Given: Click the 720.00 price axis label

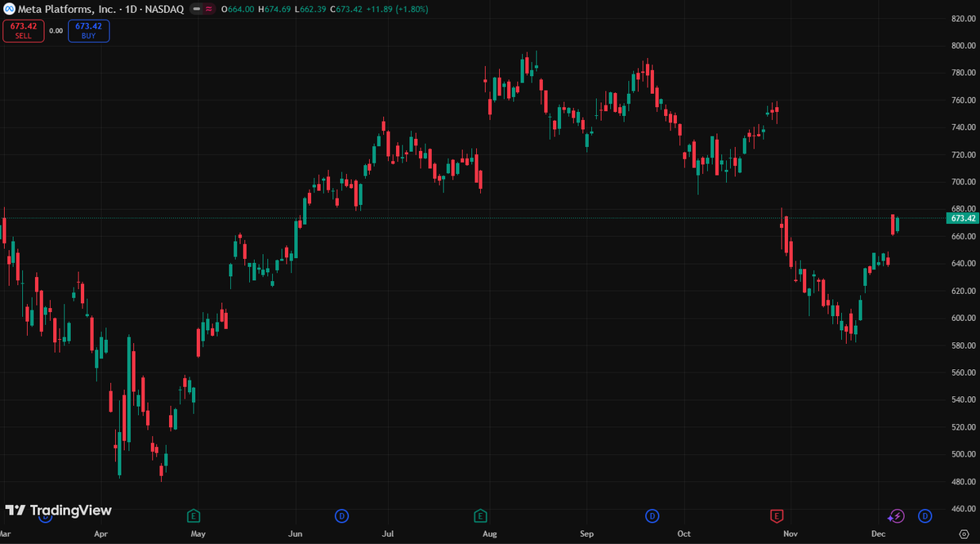Looking at the screenshot, I should (963, 154).
